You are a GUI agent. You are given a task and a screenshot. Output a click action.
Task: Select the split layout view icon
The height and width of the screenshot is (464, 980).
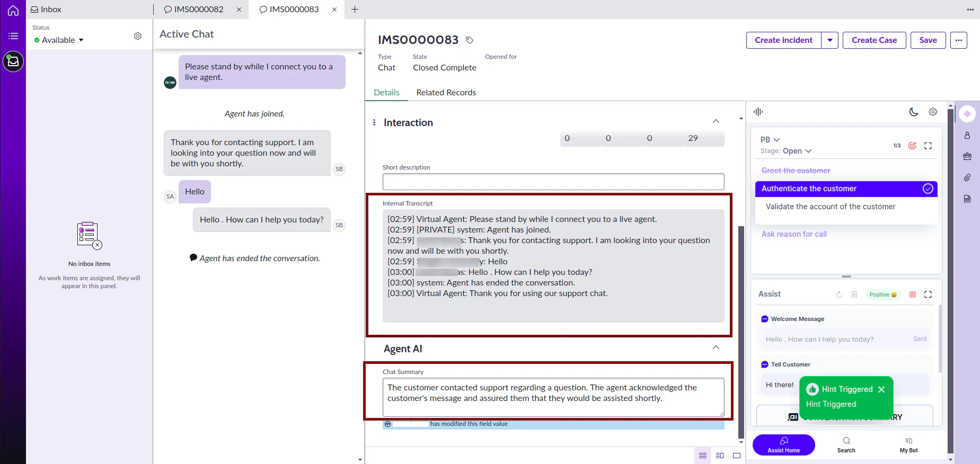point(720,456)
